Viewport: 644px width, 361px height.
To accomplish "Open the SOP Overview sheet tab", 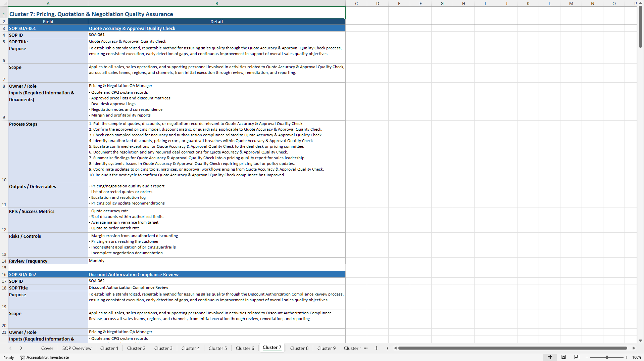I will 77,348.
